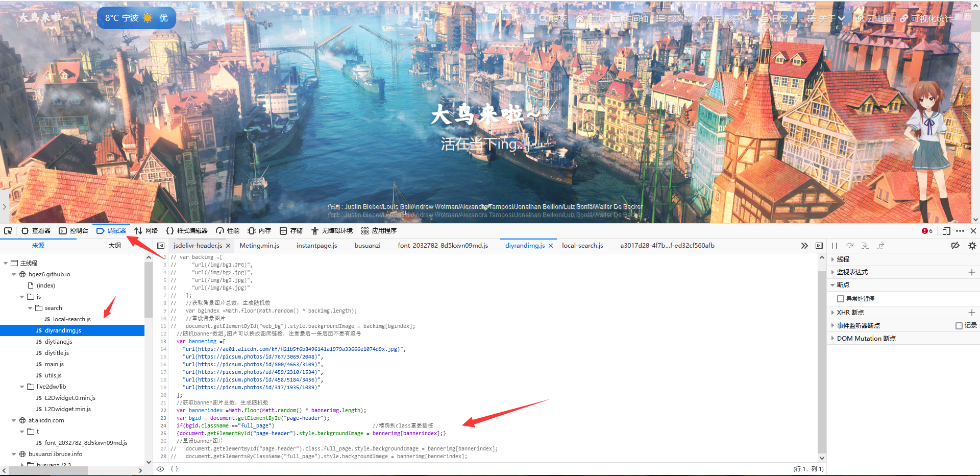Viewport: 980px width, 476px height.
Task: Pause script execution
Action: (x=835, y=246)
